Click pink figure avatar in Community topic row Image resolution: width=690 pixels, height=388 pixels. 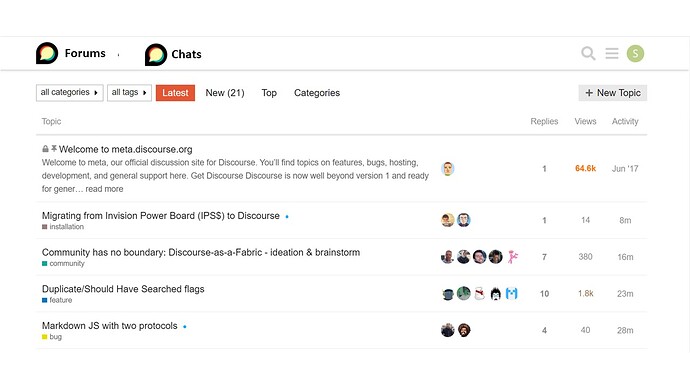coord(512,256)
